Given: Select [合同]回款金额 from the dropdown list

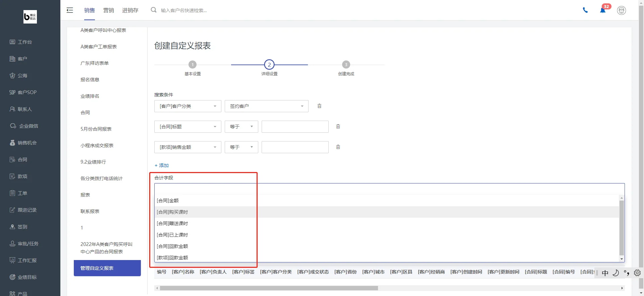Looking at the screenshot, I should coord(387,246).
